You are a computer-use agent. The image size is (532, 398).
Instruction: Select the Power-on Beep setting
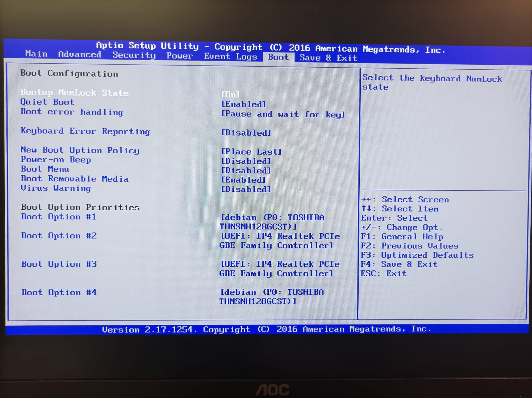[x=56, y=160]
